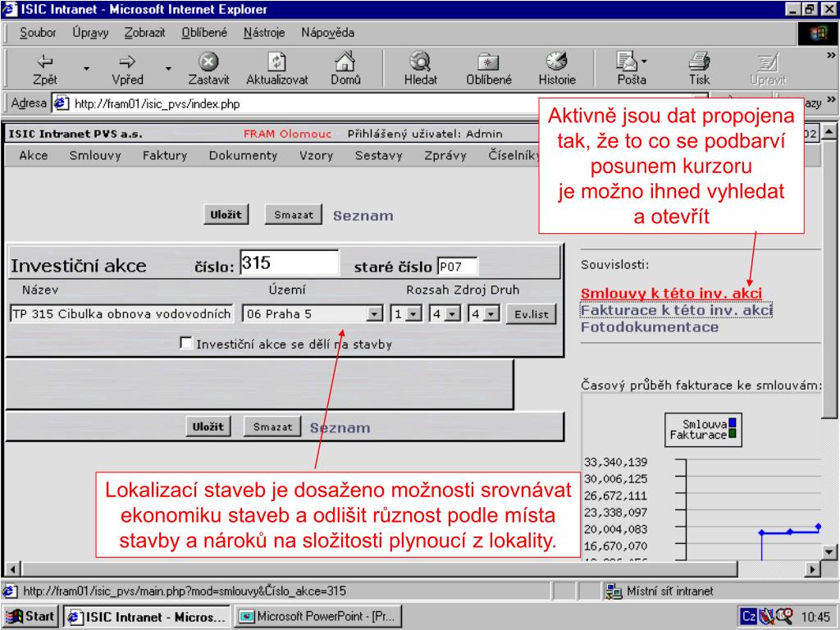Open the Start menu
Screen dimensions: 840x630
(x=30, y=617)
